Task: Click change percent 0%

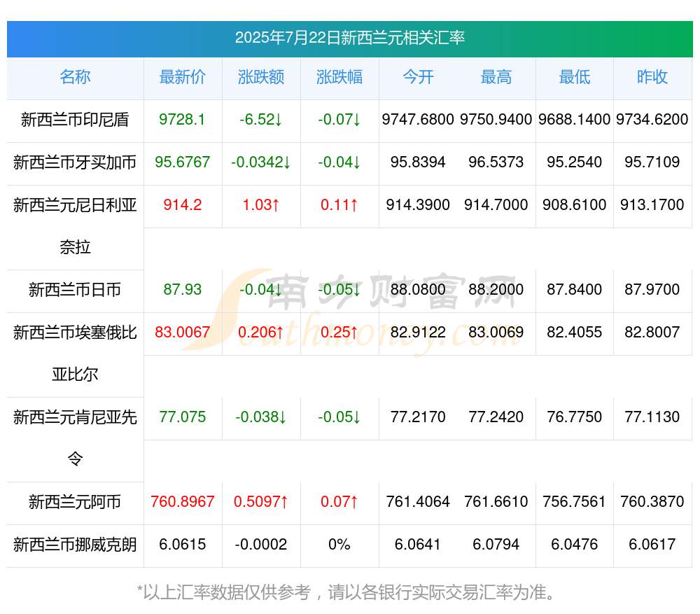Action: tap(339, 545)
